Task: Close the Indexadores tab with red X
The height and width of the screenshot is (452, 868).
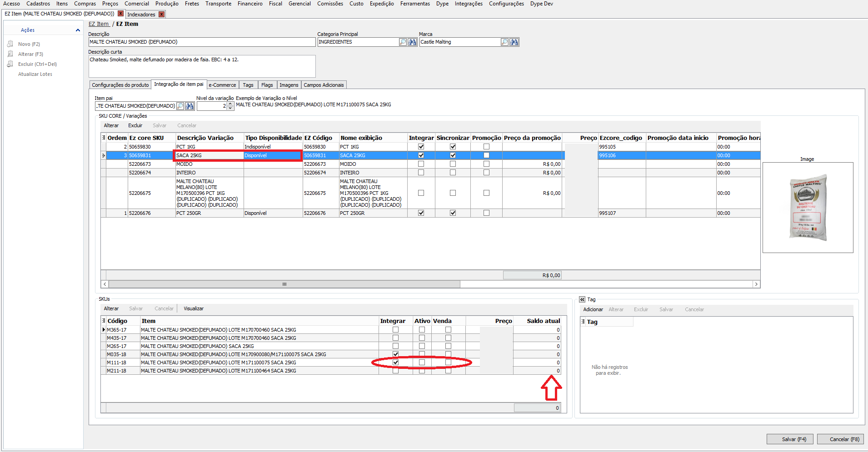Action: point(161,15)
